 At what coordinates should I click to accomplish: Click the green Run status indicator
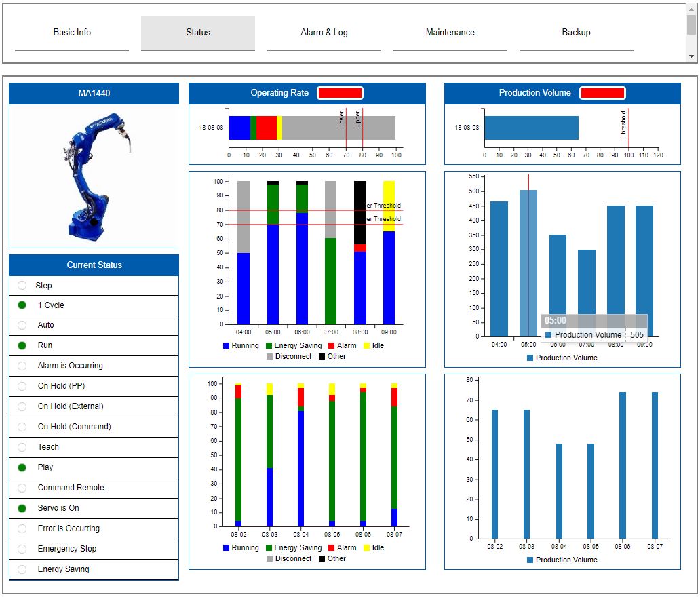coord(22,345)
